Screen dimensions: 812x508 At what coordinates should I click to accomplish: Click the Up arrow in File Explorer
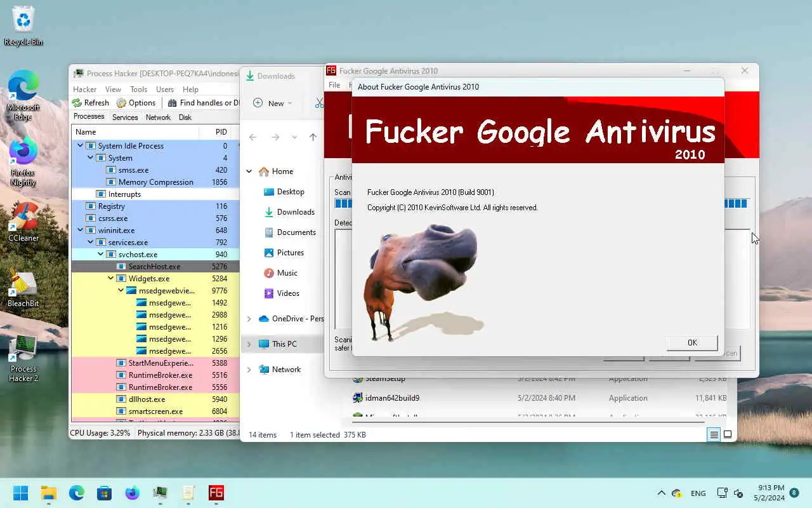pos(313,137)
